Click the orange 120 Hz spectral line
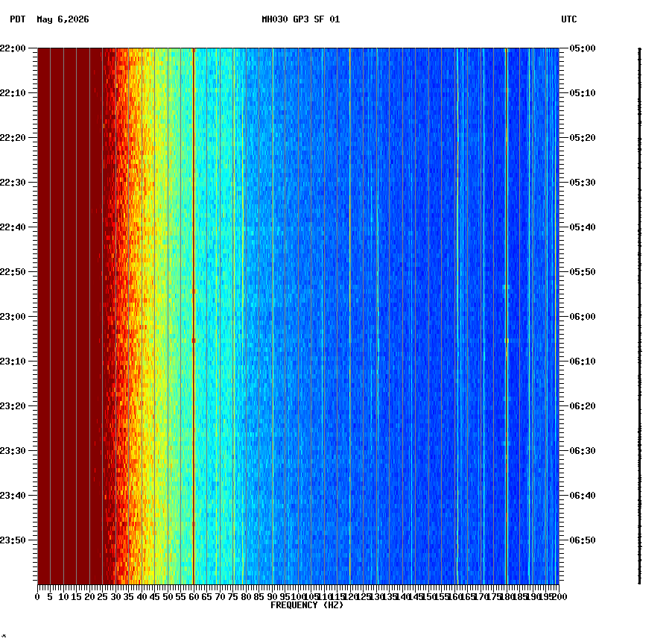This screenshot has width=672, height=644. pyautogui.click(x=350, y=316)
